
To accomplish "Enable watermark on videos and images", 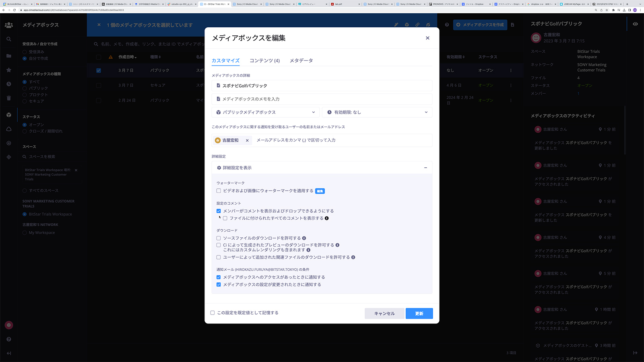I will [x=219, y=191].
